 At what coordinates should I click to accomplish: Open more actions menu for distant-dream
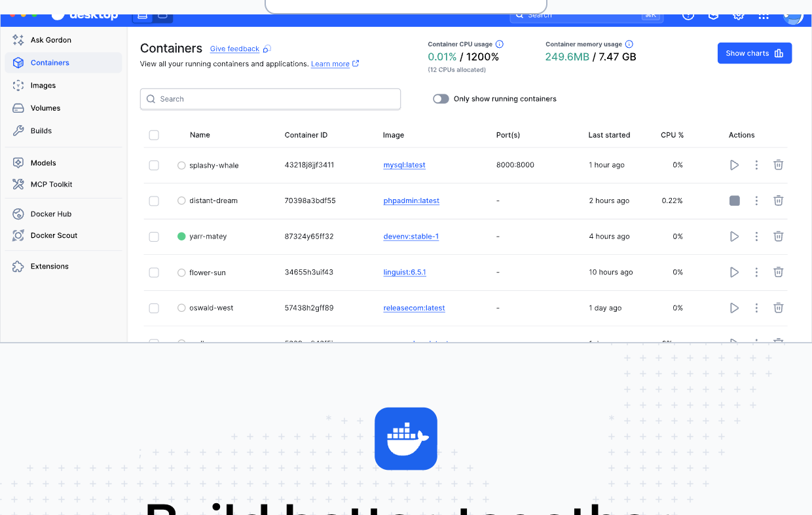[756, 200]
